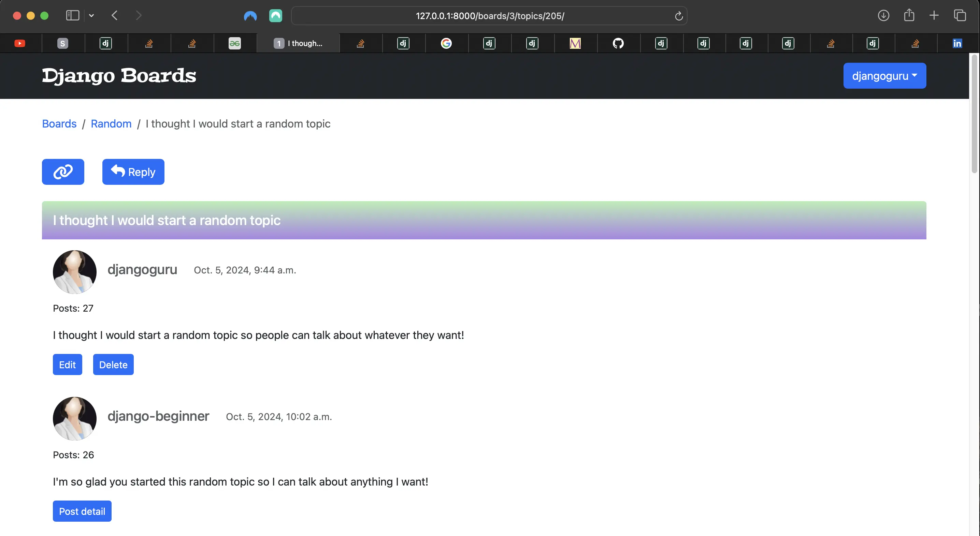Focus the address bar showing 127.0.0.1:8000/boards/3/topics/205/
This screenshot has height=536, width=980.
490,16
